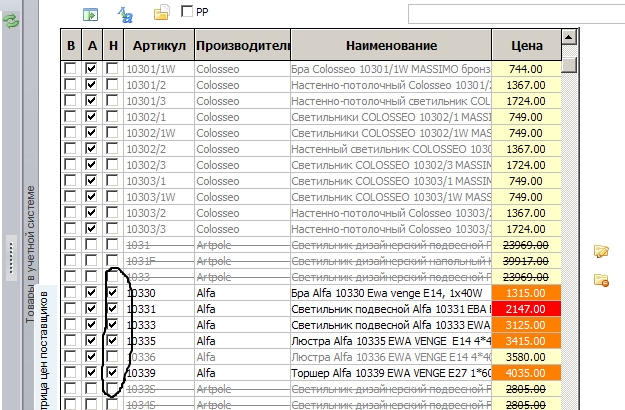Click the empty search input field
The width and height of the screenshot is (625, 410).
tap(517, 14)
